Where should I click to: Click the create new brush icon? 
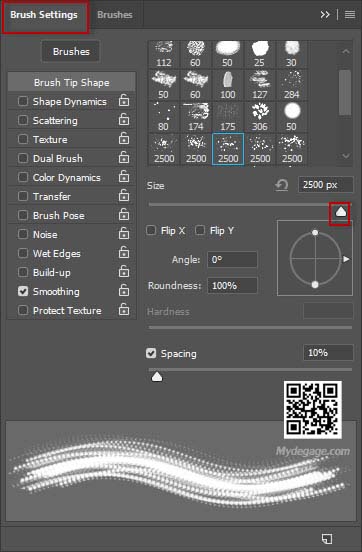[326, 538]
